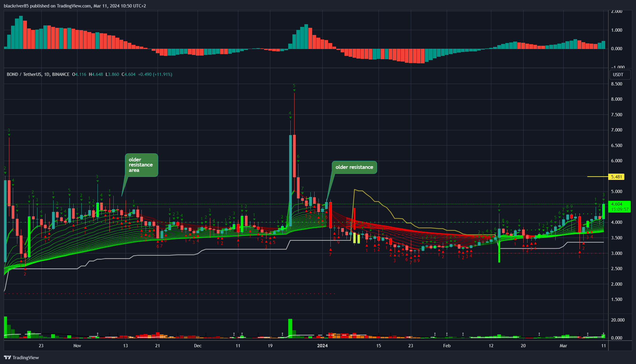The image size is (636, 364).
Task: Select the 'older resistance area' callout note
Action: click(141, 165)
